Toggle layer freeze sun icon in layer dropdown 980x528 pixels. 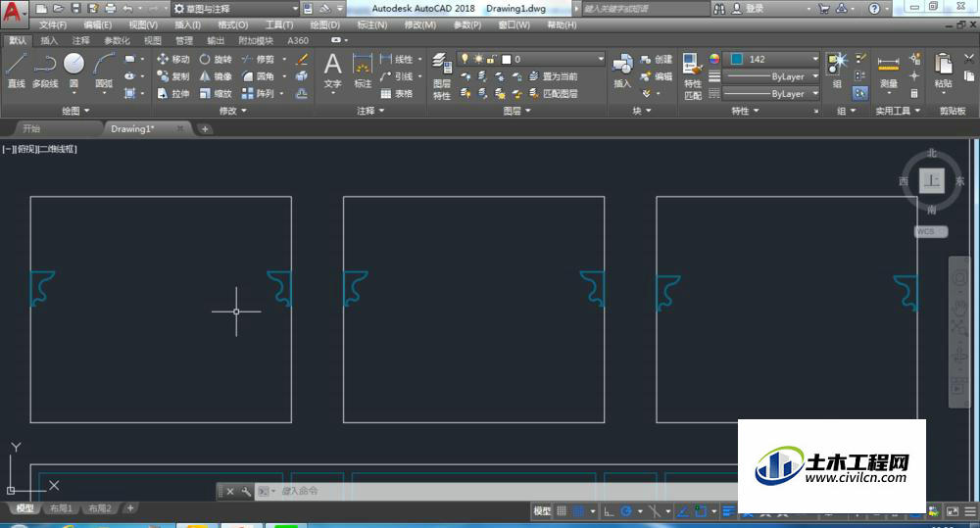pos(478,59)
